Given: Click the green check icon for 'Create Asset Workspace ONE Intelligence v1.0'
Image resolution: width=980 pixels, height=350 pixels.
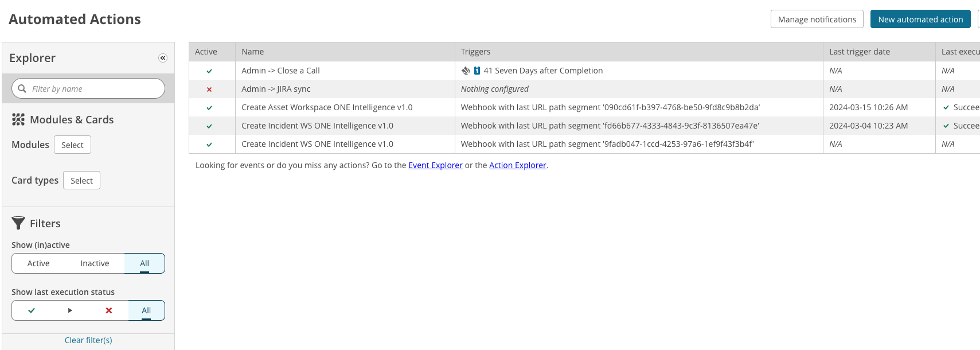Looking at the screenshot, I should tap(209, 107).
